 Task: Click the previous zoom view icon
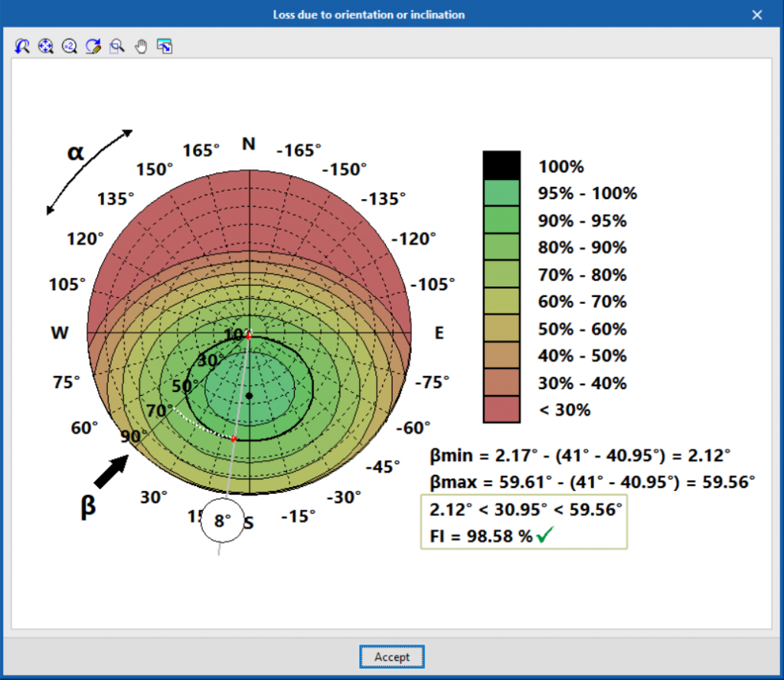click(x=22, y=47)
